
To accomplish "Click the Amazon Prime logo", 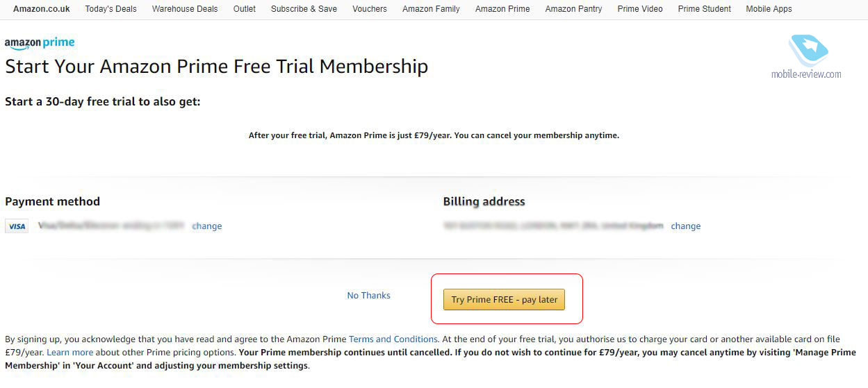I will coord(40,43).
